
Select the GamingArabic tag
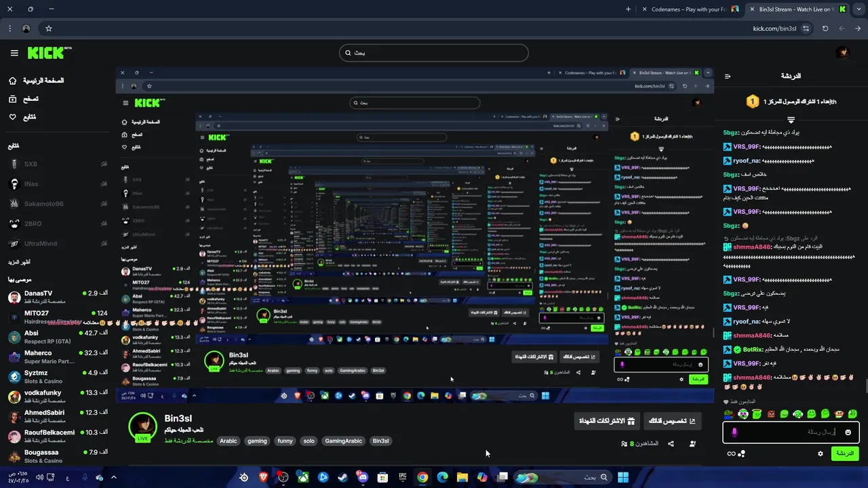[x=343, y=441]
